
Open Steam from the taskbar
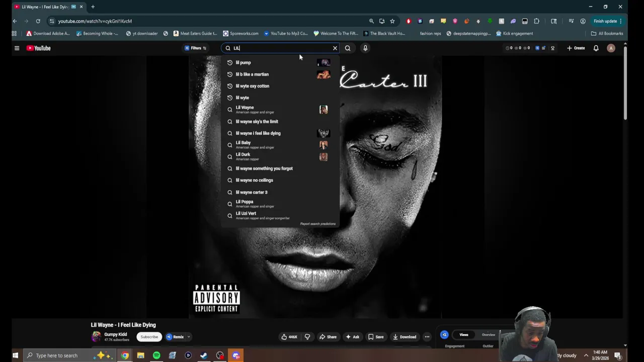pyautogui.click(x=204, y=355)
